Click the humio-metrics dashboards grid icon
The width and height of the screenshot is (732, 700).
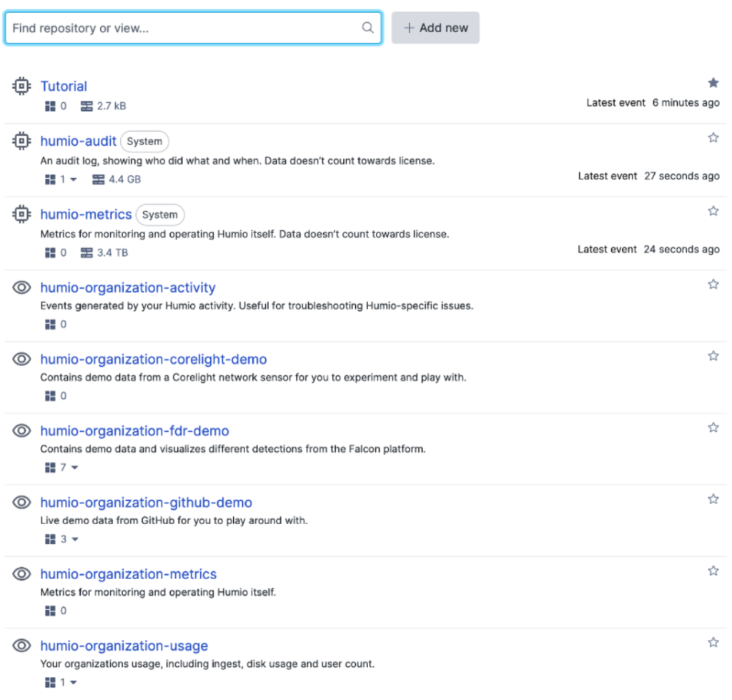coord(50,252)
